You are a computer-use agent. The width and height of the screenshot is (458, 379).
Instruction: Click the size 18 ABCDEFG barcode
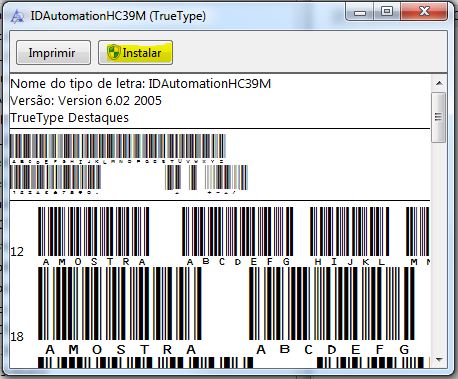click(332, 311)
